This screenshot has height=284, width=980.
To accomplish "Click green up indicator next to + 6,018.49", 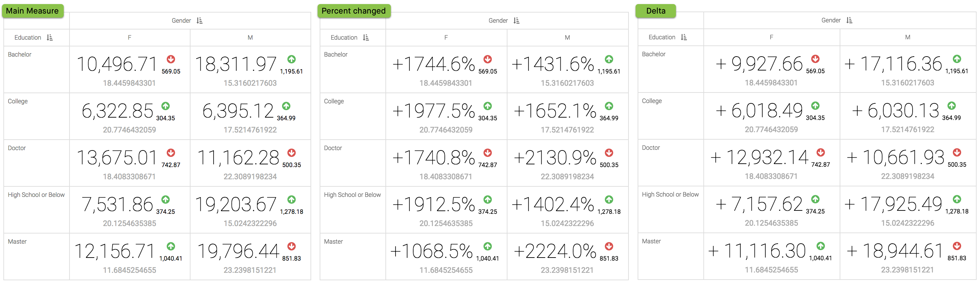I will tap(815, 106).
